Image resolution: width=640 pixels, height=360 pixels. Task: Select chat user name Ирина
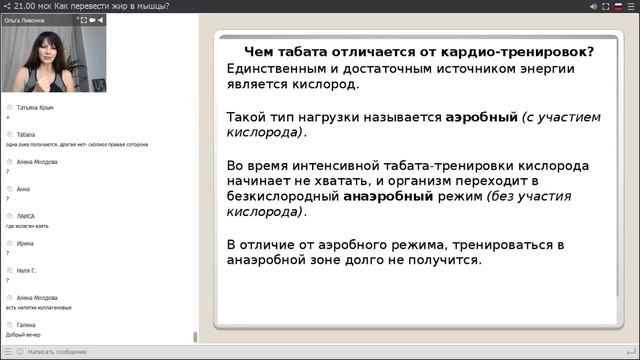point(25,244)
